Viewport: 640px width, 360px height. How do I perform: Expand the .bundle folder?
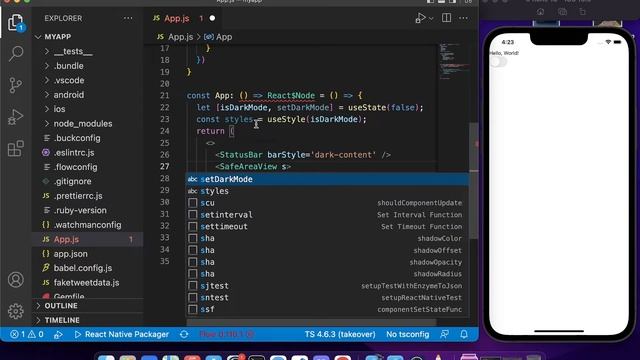point(68,66)
